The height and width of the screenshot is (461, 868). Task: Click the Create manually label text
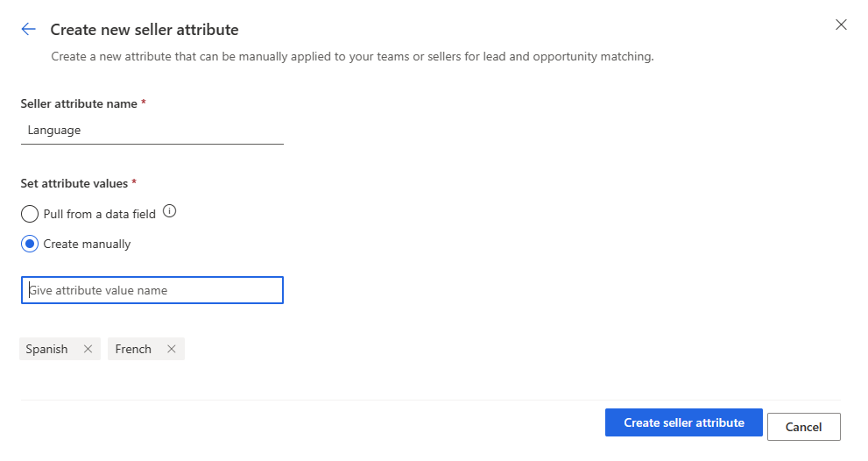[x=87, y=244]
